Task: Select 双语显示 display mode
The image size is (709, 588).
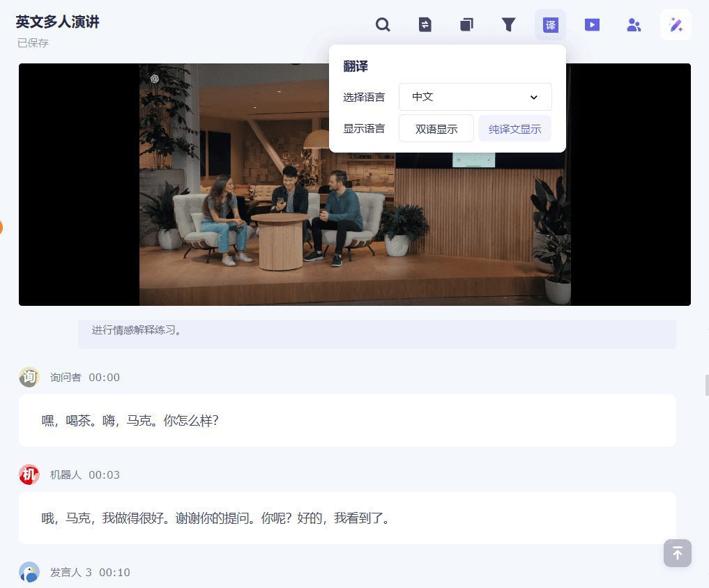Action: [436, 129]
